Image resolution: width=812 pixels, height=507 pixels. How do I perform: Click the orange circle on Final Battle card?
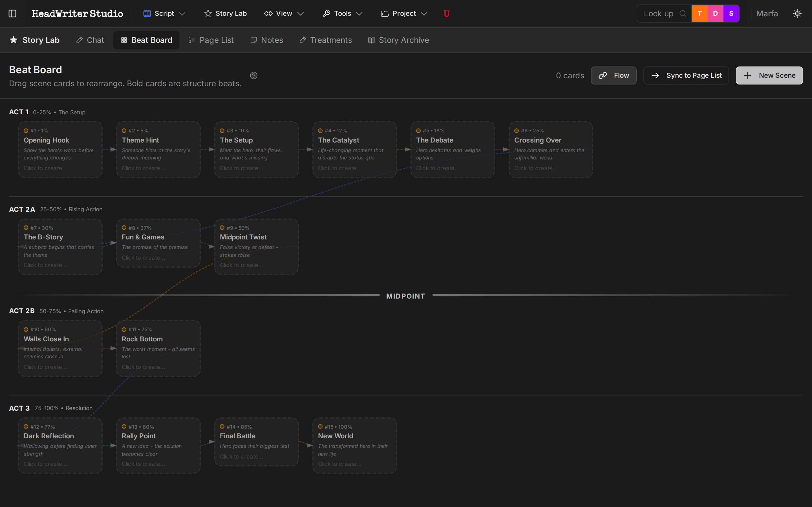[222, 426]
